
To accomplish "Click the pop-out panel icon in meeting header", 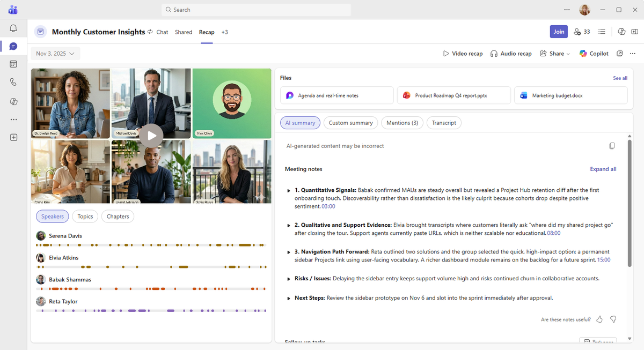I will coord(634,32).
